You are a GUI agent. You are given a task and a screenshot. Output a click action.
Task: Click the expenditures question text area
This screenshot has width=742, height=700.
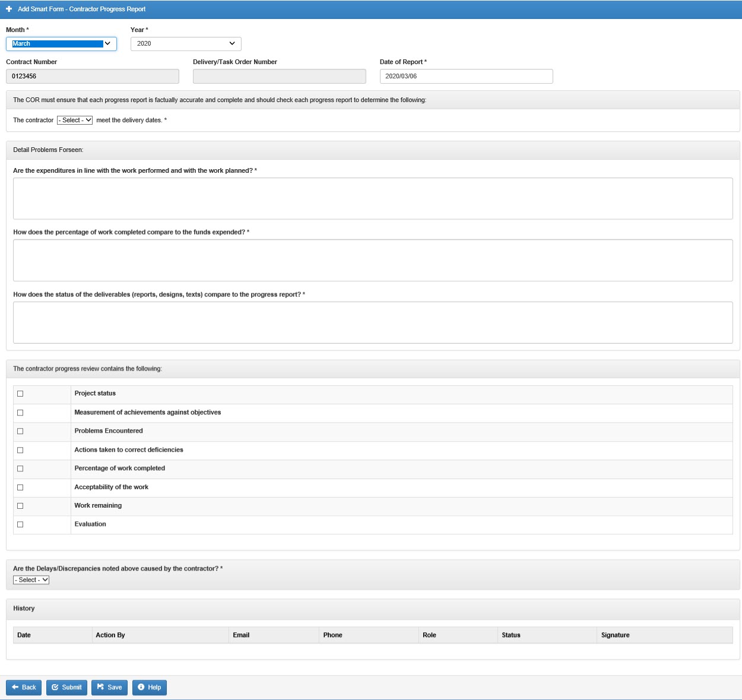[373, 198]
